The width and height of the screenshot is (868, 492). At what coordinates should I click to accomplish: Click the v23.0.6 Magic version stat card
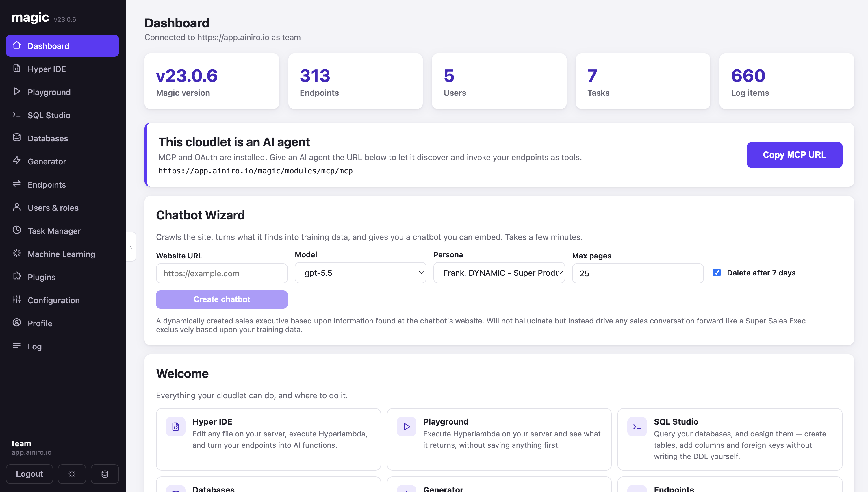pos(212,81)
